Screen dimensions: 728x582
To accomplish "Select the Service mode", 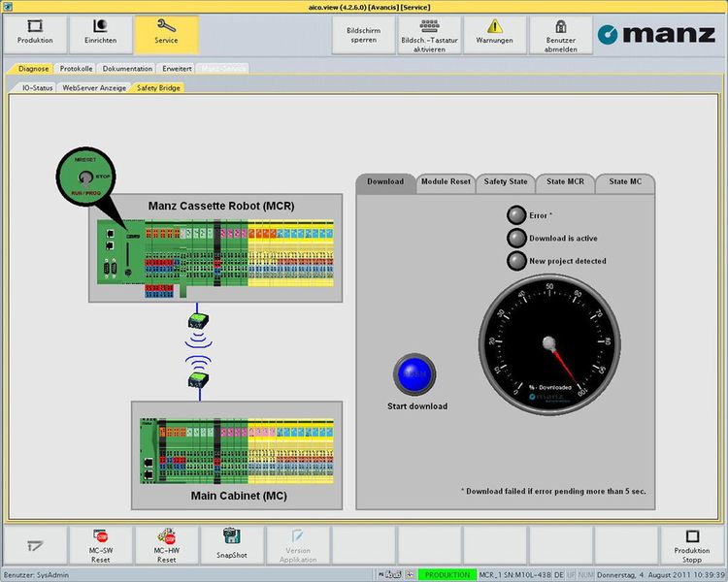I will pos(166,34).
